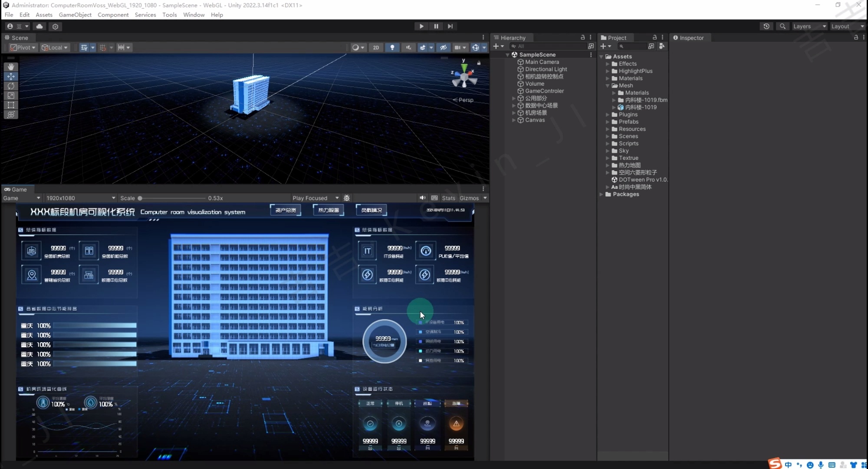Select the Hand tool in Scene view
Image resolution: width=868 pixels, height=469 pixels.
click(x=11, y=67)
